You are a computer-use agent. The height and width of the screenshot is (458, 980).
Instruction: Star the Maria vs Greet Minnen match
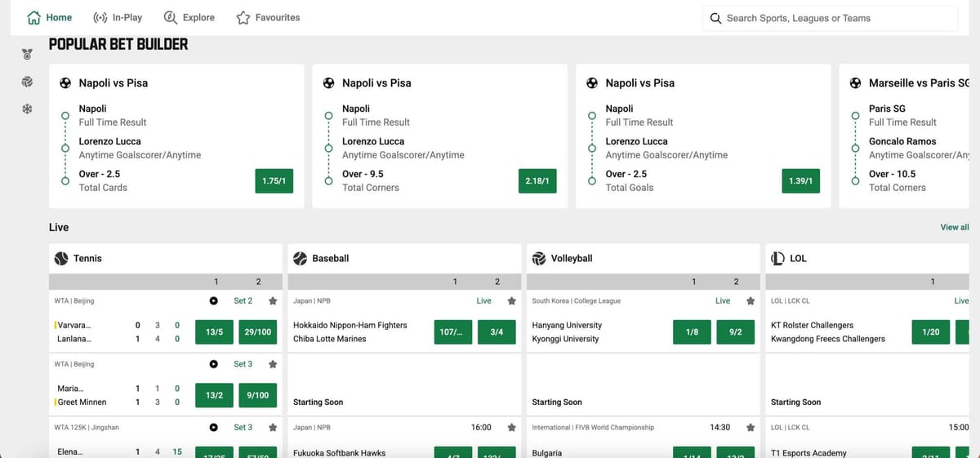point(273,364)
